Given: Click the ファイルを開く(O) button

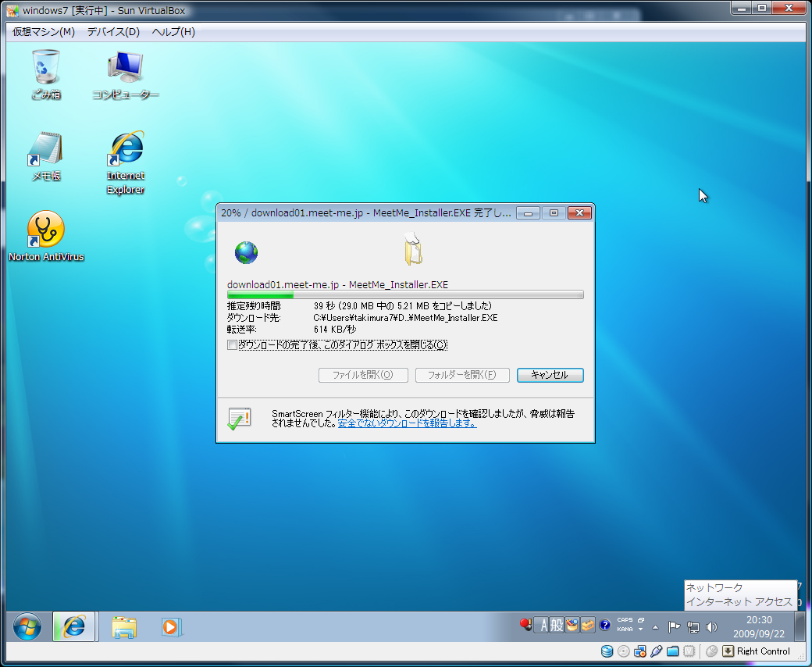Looking at the screenshot, I should tap(363, 375).
